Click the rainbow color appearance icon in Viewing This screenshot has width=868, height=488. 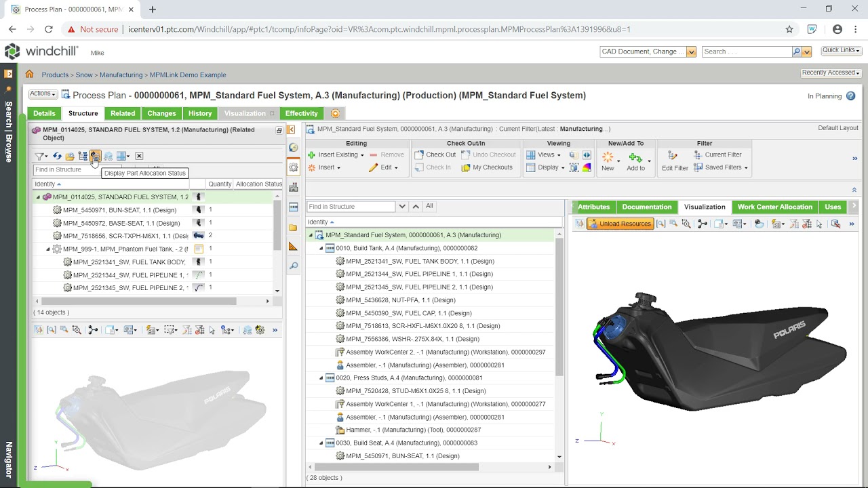click(587, 167)
